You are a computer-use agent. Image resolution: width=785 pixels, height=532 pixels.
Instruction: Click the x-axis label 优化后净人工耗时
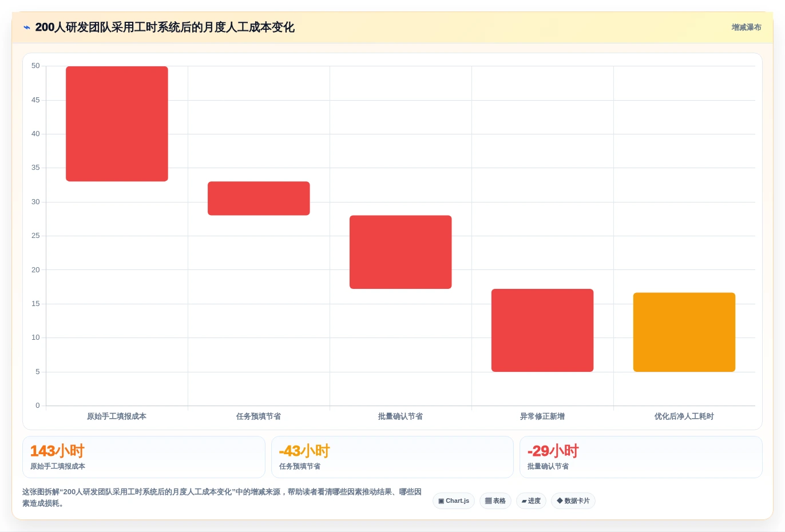684,416
